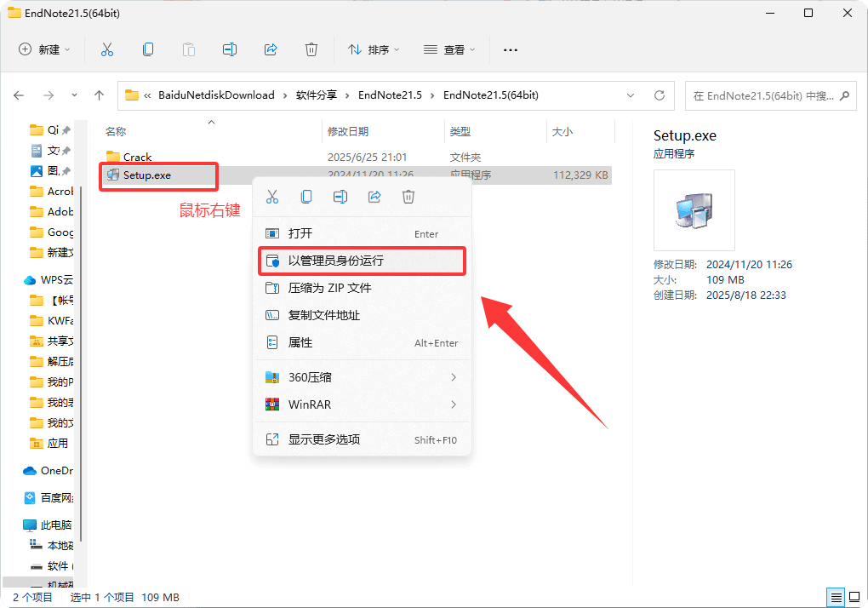Open the 排序 dropdown
Viewport: 868px width, 608px height.
point(374,49)
